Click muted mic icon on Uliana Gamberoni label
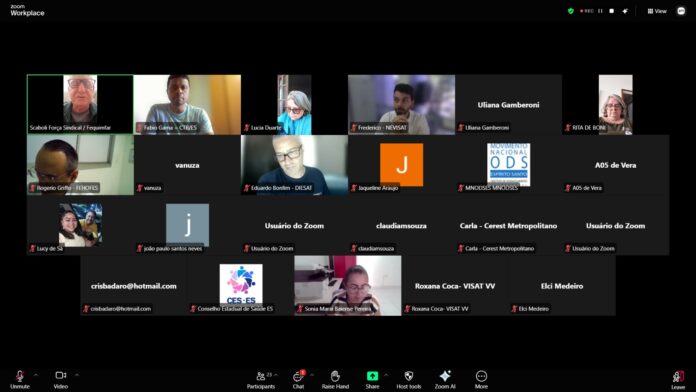Image resolution: width=696 pixels, height=392 pixels. [x=461, y=127]
